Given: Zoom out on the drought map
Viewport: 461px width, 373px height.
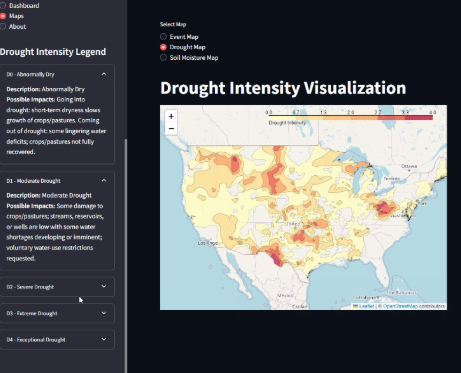Looking at the screenshot, I should coord(171,128).
